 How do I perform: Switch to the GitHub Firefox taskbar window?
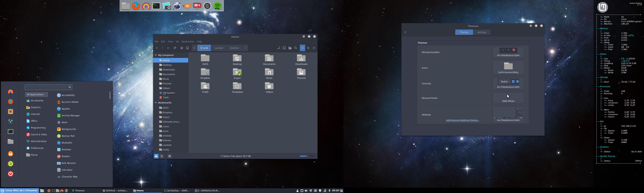click(x=115, y=191)
